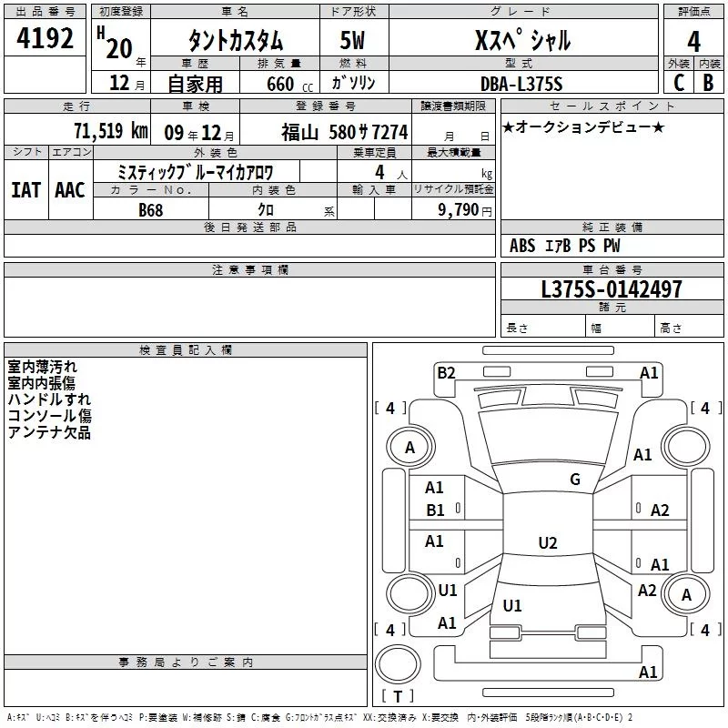The width and height of the screenshot is (728, 728).
Task: Select model code DBA-L375S
Action: pos(521,84)
